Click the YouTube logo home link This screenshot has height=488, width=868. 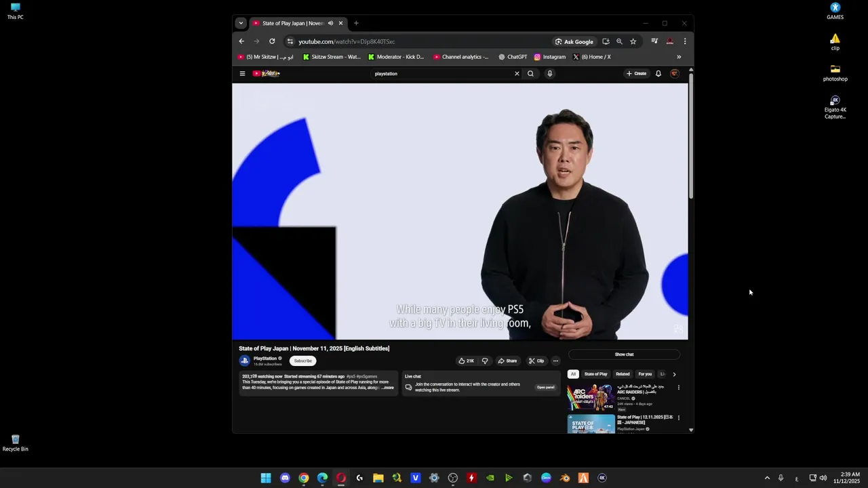tap(267, 73)
